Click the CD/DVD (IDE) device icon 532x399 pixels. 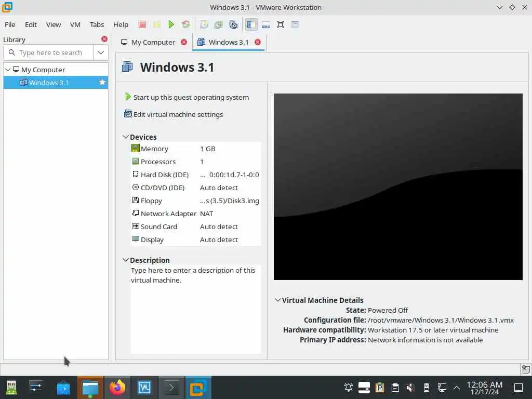point(136,187)
